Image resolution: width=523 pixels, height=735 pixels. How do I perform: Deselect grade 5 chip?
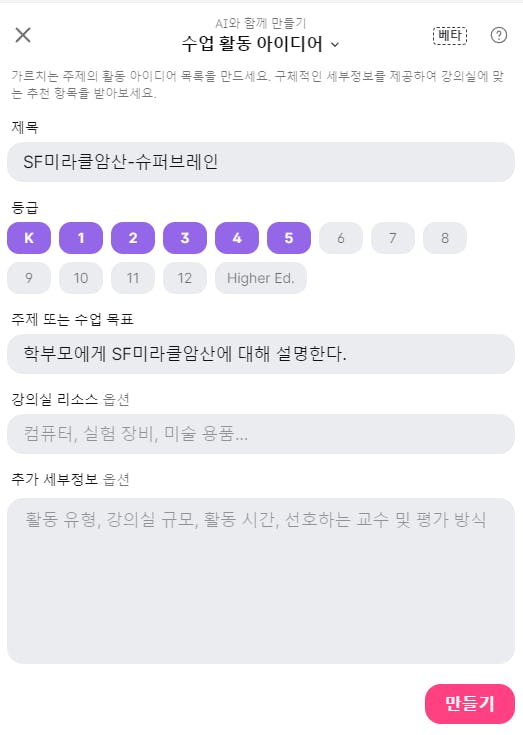pyautogui.click(x=289, y=238)
